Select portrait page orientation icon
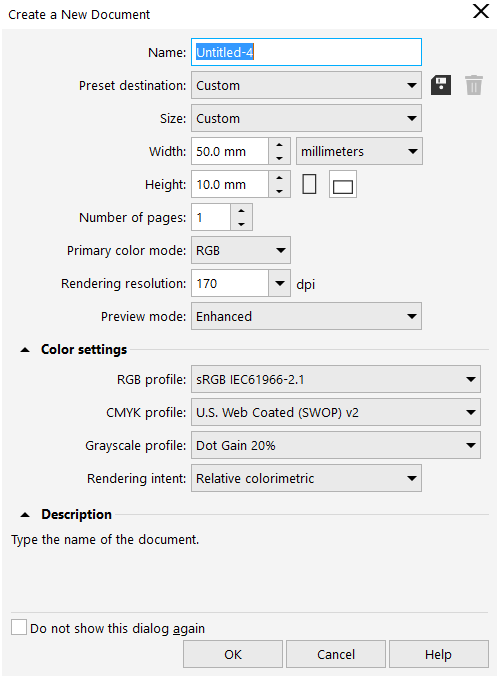The image size is (499, 678). (x=309, y=184)
